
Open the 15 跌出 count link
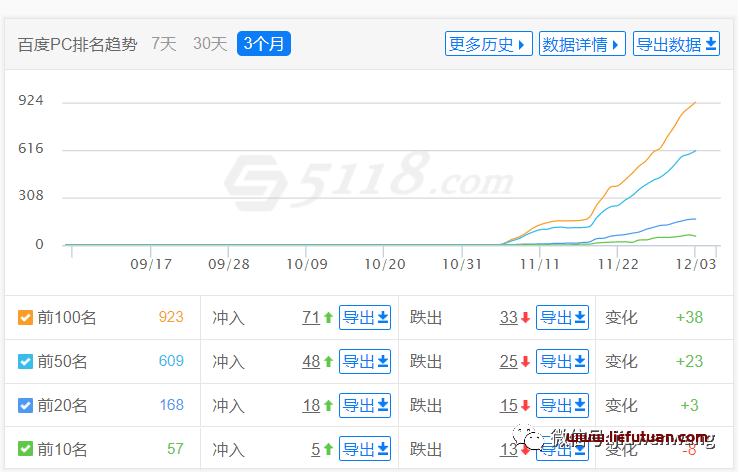pyautogui.click(x=509, y=405)
